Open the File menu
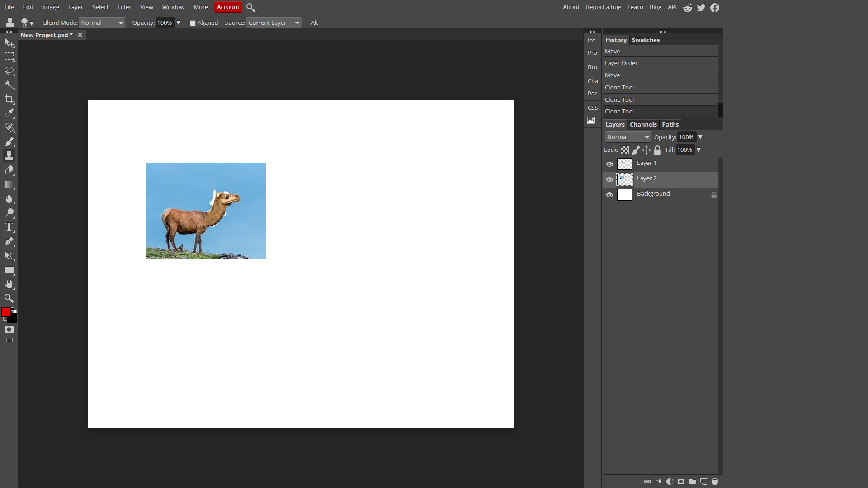The width and height of the screenshot is (868, 488). tap(9, 7)
